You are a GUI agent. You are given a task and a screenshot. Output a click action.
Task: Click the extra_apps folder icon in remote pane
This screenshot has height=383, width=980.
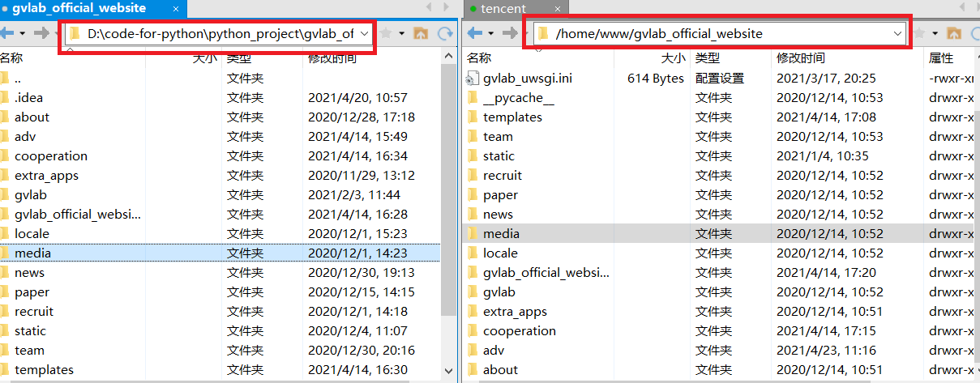pyautogui.click(x=473, y=311)
